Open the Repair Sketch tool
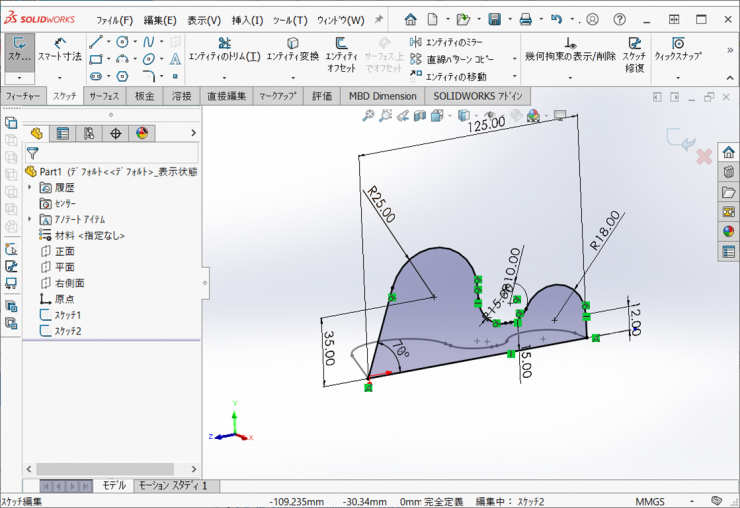Screen dimensions: 740x508 point(633,50)
